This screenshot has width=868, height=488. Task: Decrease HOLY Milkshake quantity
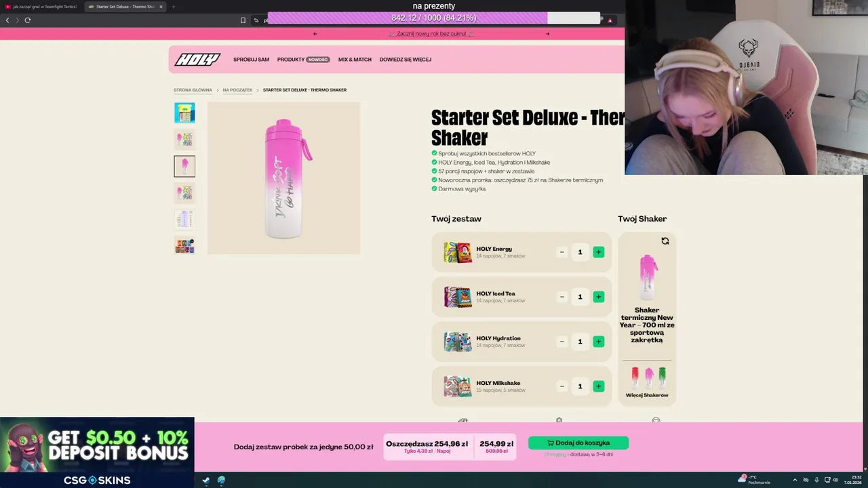pos(561,386)
